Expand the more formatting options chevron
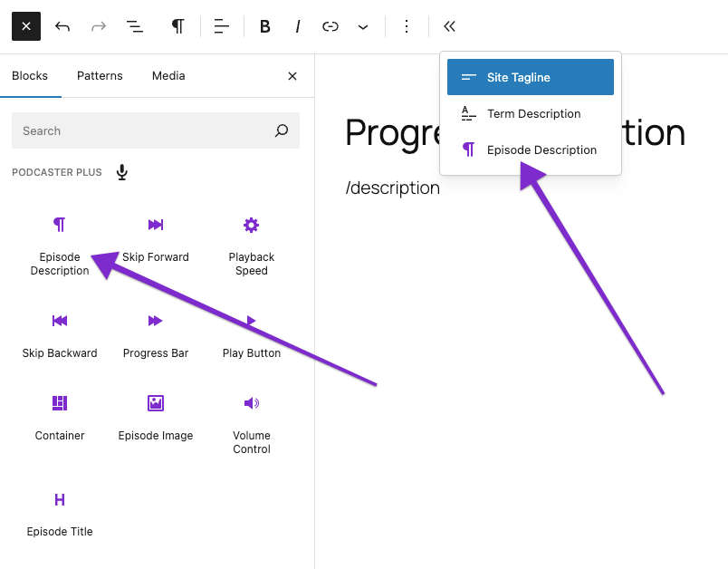 point(363,27)
